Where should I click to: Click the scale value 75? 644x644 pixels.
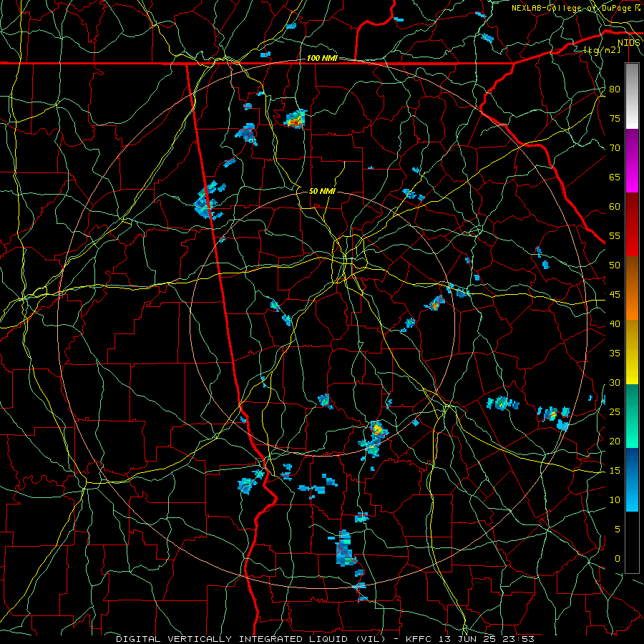[x=615, y=119]
